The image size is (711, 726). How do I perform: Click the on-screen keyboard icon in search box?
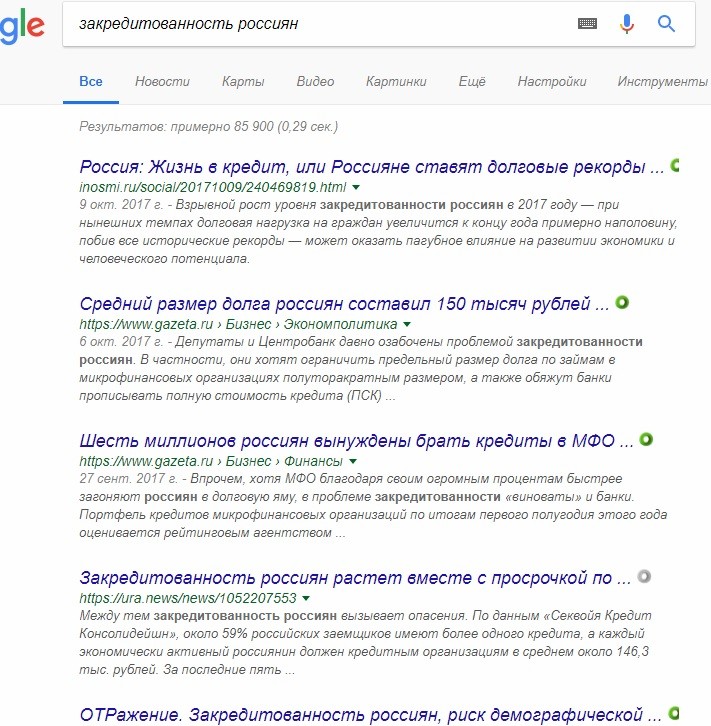click(587, 23)
